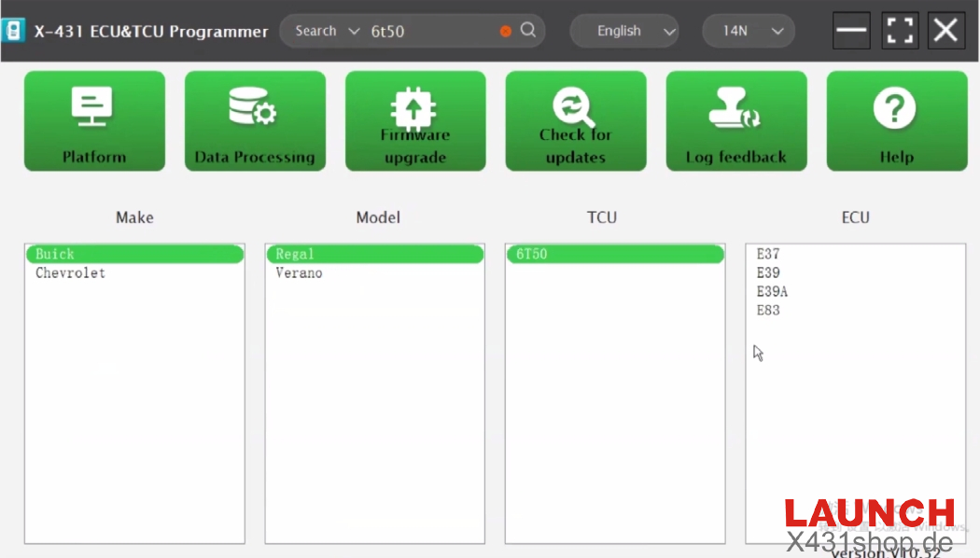980x558 pixels.
Task: Choose E83 in ECU list
Action: tap(768, 310)
